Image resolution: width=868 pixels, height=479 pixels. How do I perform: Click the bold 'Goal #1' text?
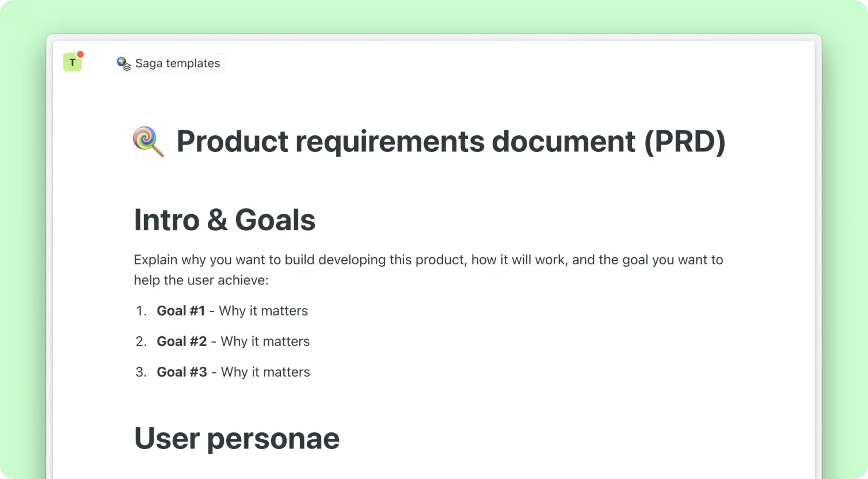pyautogui.click(x=181, y=310)
